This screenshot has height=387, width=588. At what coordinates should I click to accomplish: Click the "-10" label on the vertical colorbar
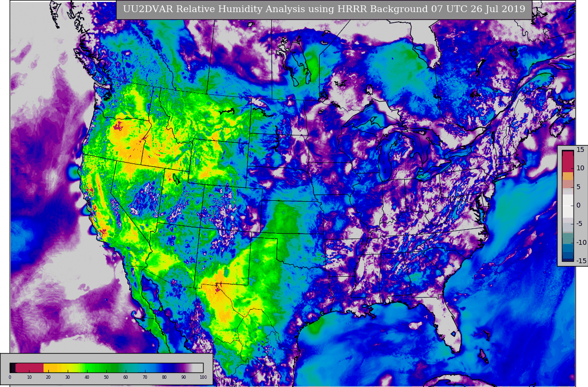(x=581, y=242)
